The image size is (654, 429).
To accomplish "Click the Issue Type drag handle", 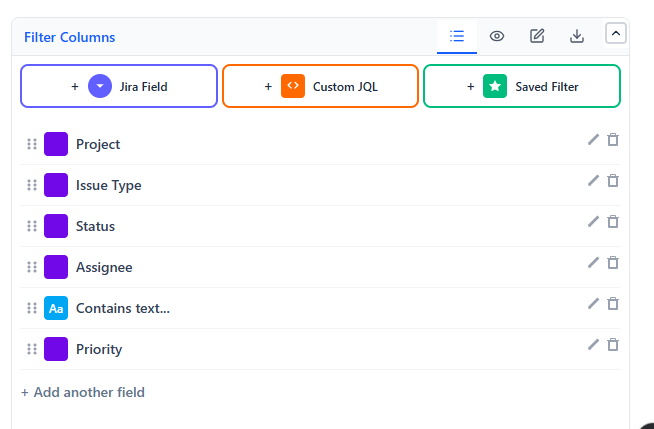I will [x=32, y=185].
